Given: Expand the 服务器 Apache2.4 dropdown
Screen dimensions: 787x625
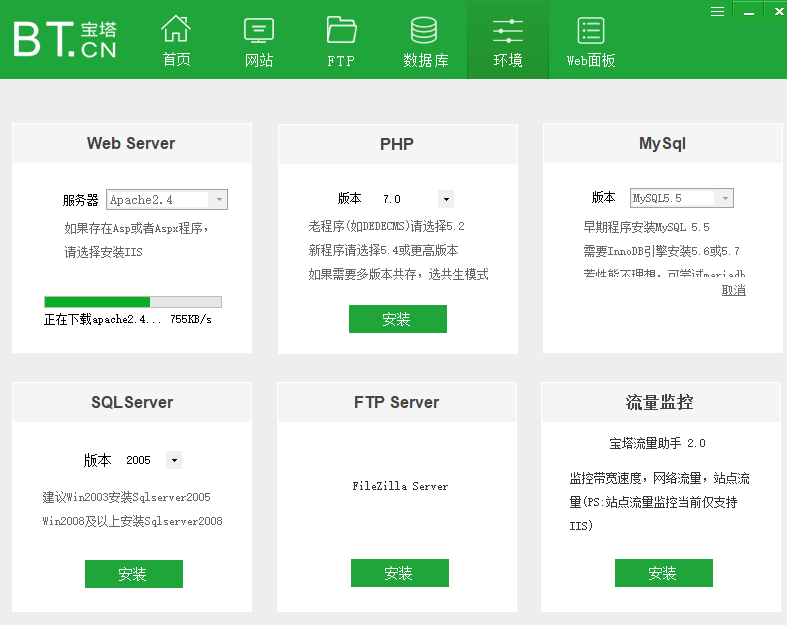Looking at the screenshot, I should tap(219, 199).
